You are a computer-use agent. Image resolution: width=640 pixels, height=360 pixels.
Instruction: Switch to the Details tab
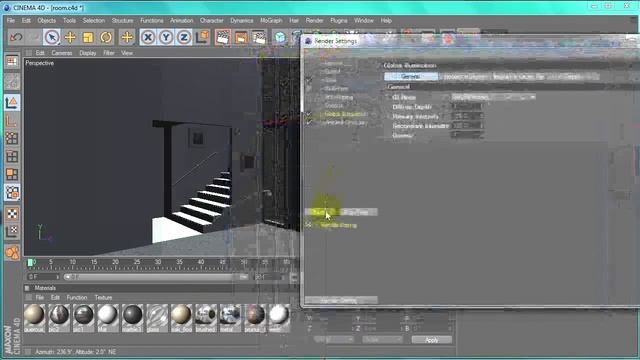tap(573, 76)
